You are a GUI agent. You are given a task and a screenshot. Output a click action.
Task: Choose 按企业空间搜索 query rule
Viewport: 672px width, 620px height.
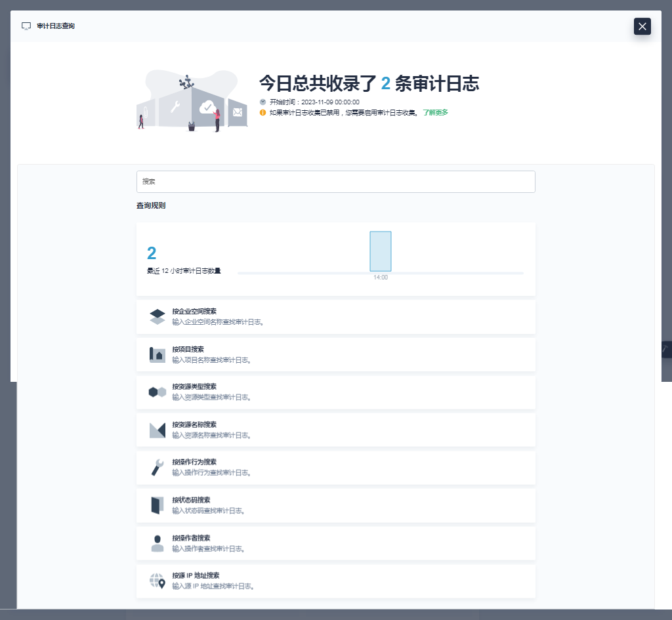pos(335,317)
